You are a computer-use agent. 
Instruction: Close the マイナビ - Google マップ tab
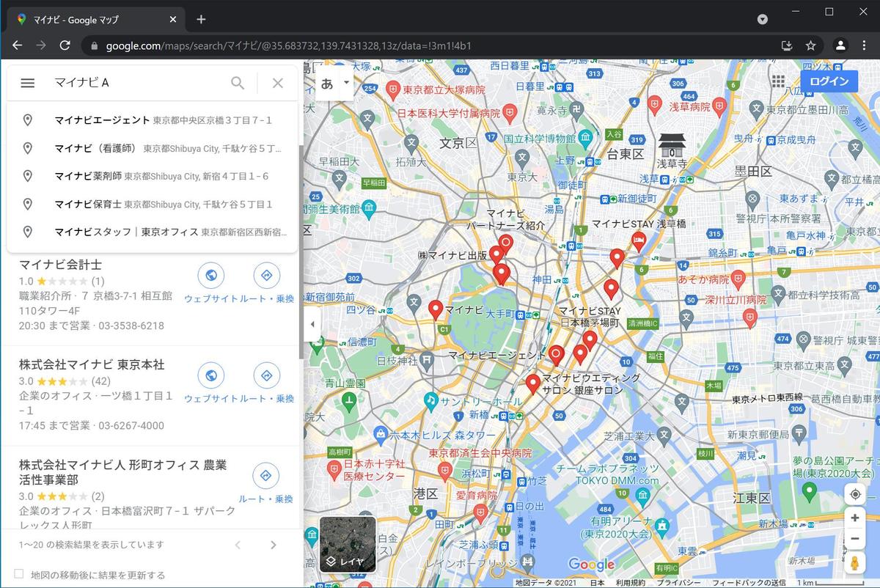click(x=173, y=19)
